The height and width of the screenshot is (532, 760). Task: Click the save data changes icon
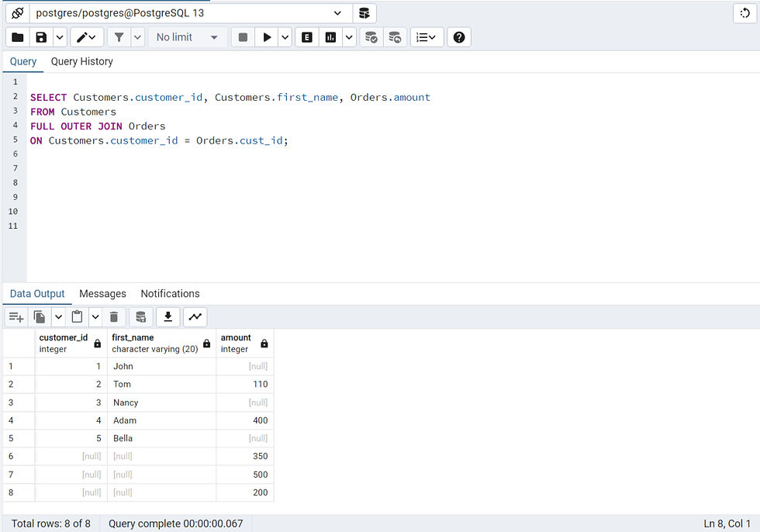click(141, 317)
